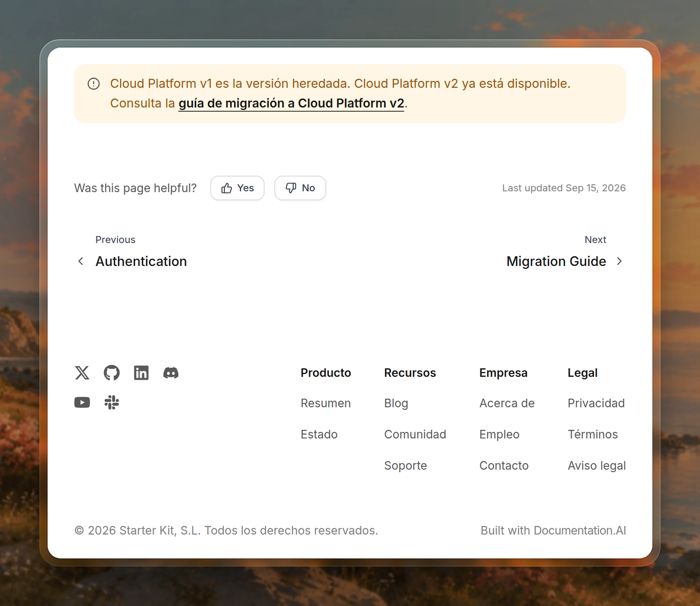Open the X (Twitter) social icon

point(82,373)
